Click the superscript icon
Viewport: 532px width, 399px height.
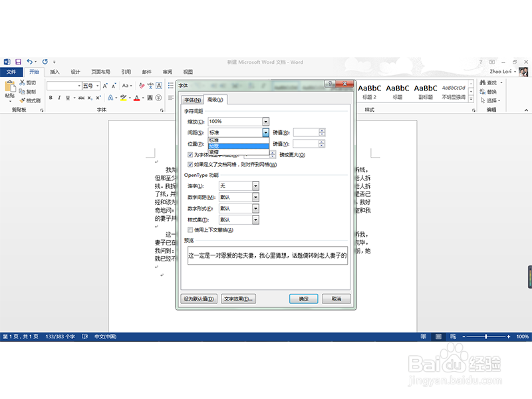[x=98, y=97]
